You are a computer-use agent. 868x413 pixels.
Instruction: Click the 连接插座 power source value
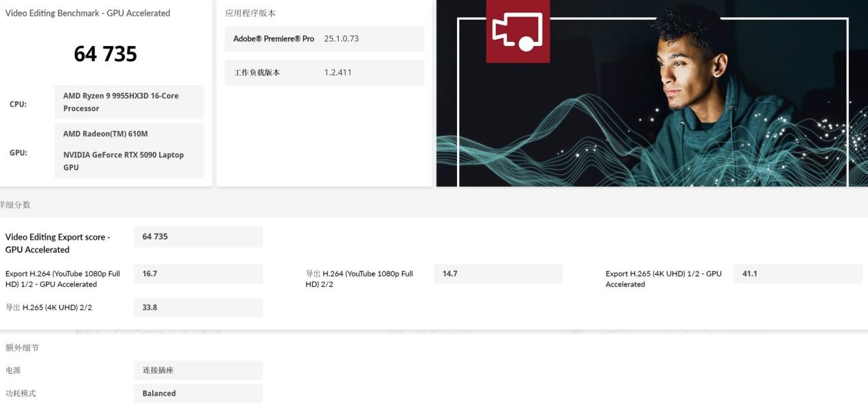tap(198, 370)
